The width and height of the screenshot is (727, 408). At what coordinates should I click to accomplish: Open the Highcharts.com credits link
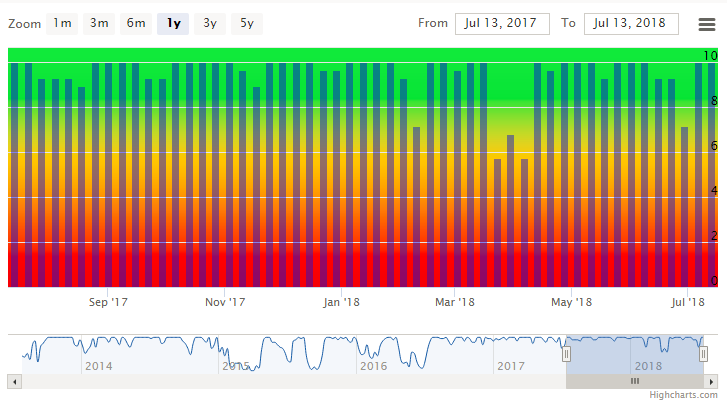pos(683,395)
